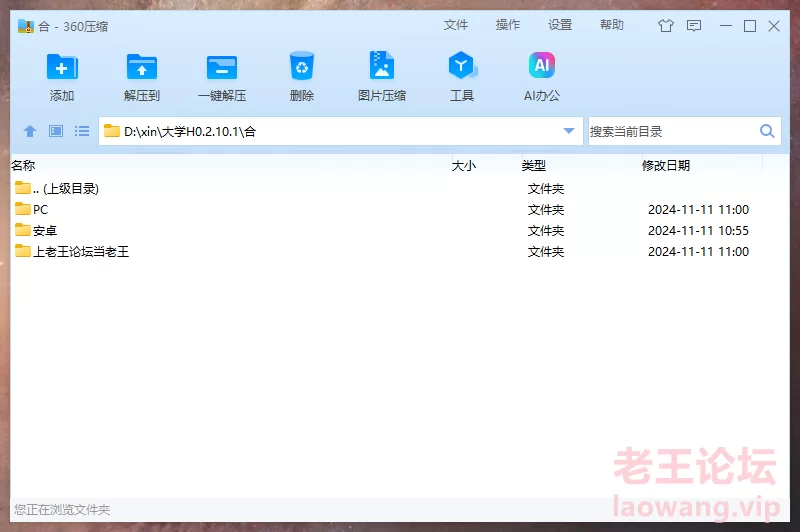Click type '文件夹' in the 上级目录 row
800x532 pixels.
point(546,189)
